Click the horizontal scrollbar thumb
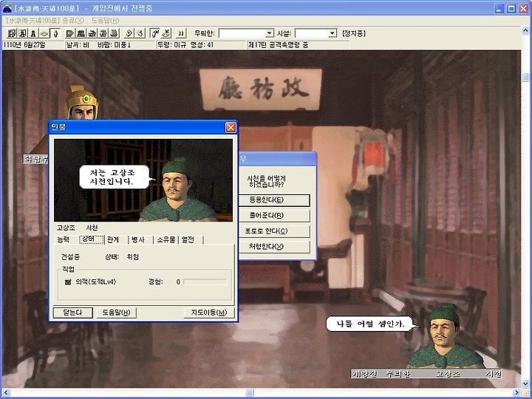 pyautogui.click(x=250, y=392)
